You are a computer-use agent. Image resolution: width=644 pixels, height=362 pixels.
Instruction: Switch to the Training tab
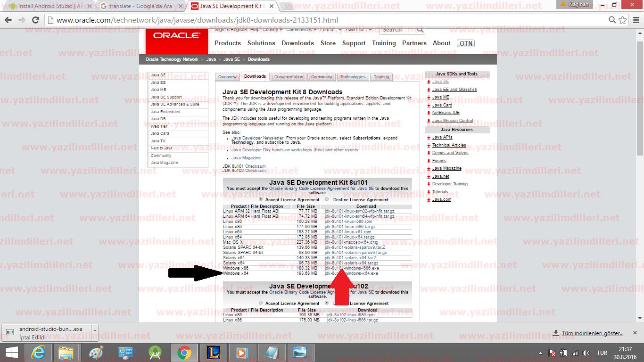(381, 77)
